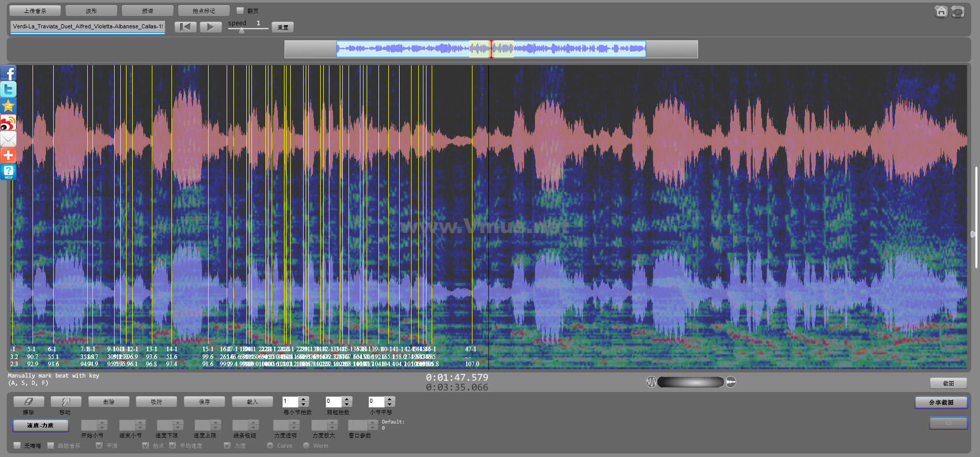Screen dimensions: 980x457
Task: Click the home icon at top right
Action: pyautogui.click(x=941, y=11)
